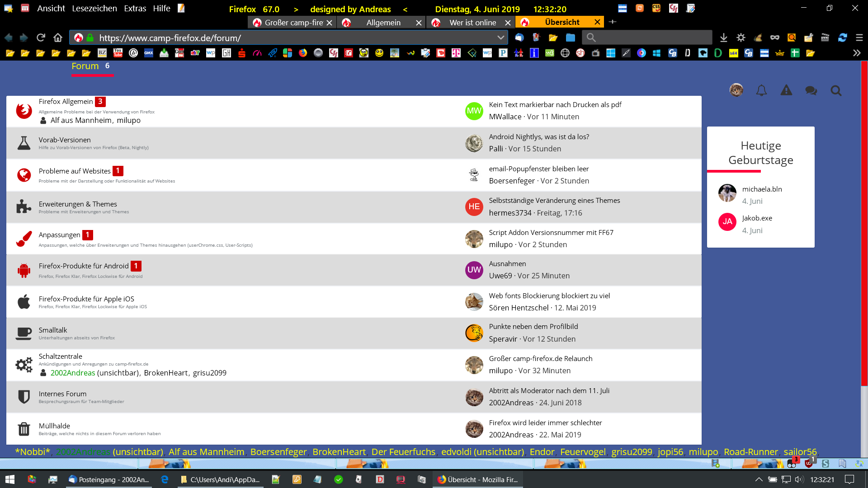868x488 pixels.
Task: Open thread Android Nightlys, was ist da los?
Action: click(538, 137)
